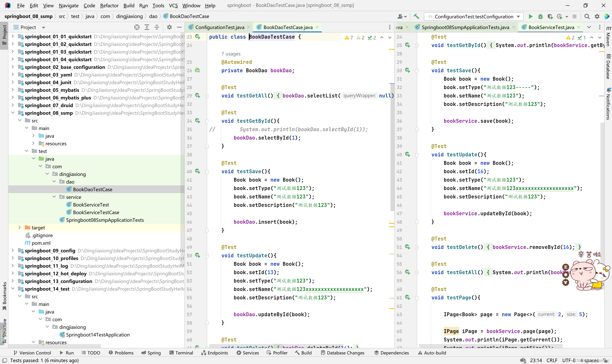612x364 pixels.
Task: Open the Refactor menu
Action: (x=109, y=5)
